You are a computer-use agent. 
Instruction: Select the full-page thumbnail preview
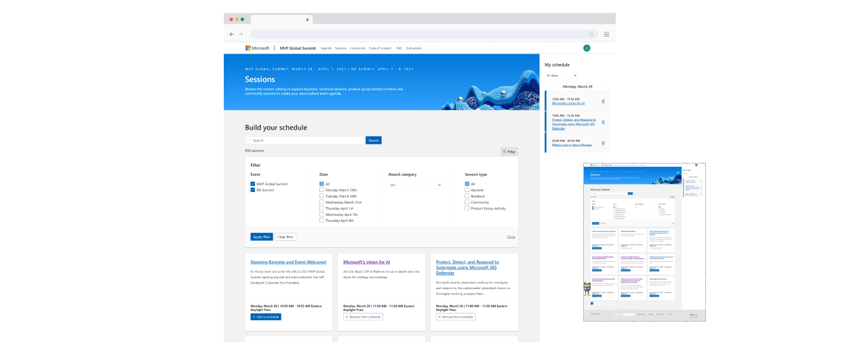tap(645, 242)
